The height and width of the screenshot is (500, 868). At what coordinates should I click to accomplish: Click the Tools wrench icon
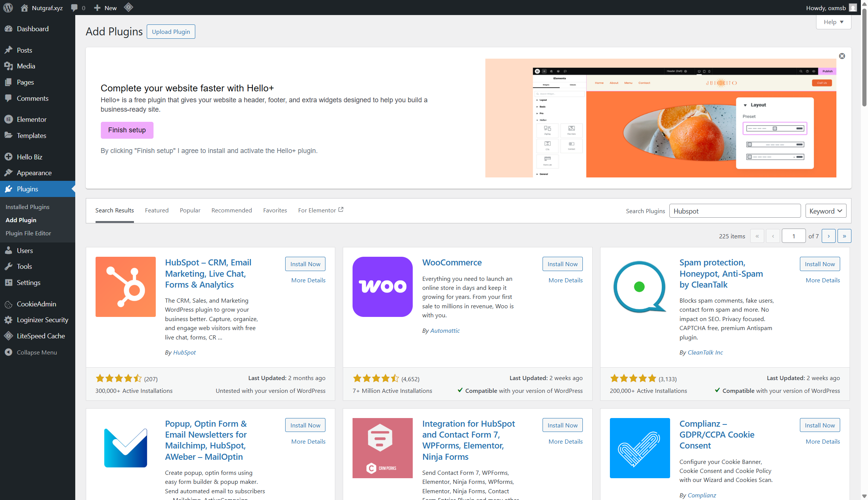tap(9, 266)
